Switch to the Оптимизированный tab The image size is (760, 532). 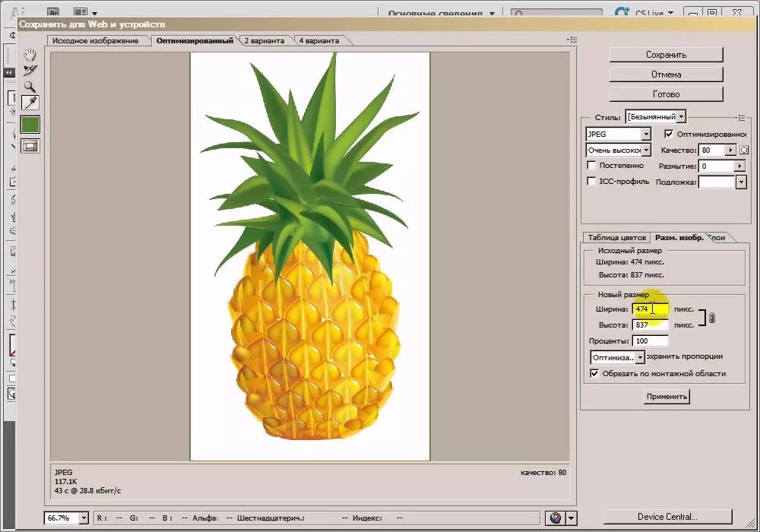tap(195, 41)
